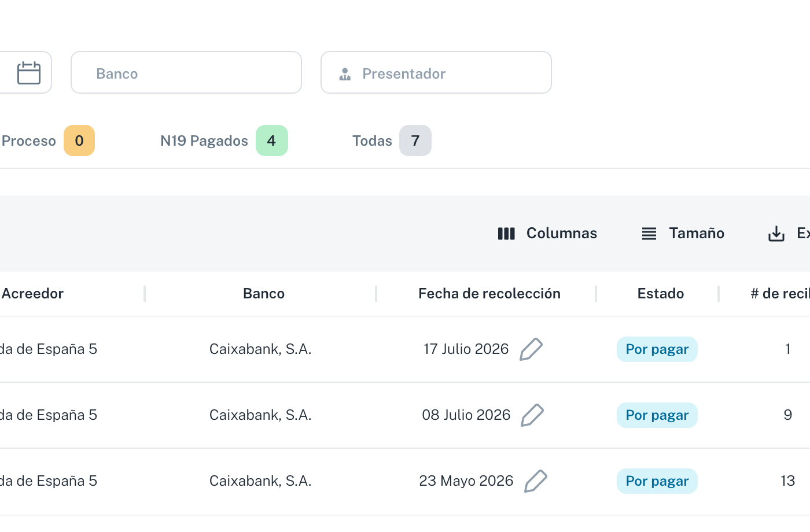Sort by the Acreedor column header
The width and height of the screenshot is (810, 532).
pos(32,294)
